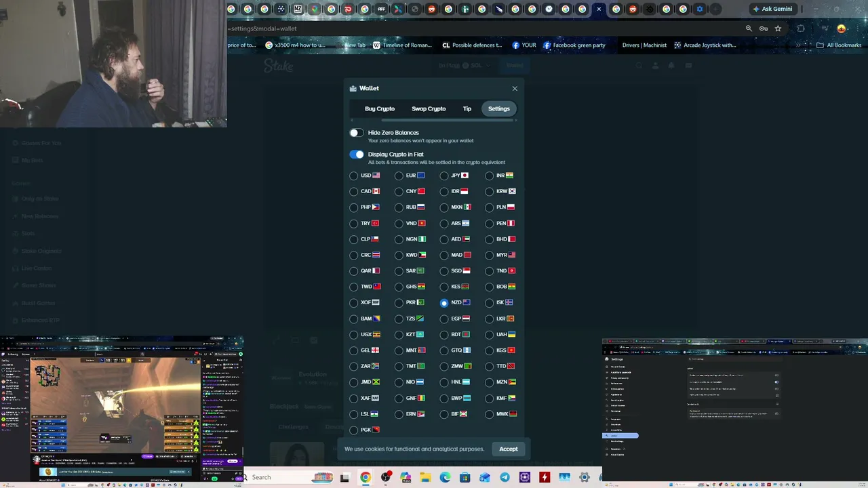Viewport: 868px width, 488px height.
Task: Select the GEL currency radio button
Action: coord(354,351)
